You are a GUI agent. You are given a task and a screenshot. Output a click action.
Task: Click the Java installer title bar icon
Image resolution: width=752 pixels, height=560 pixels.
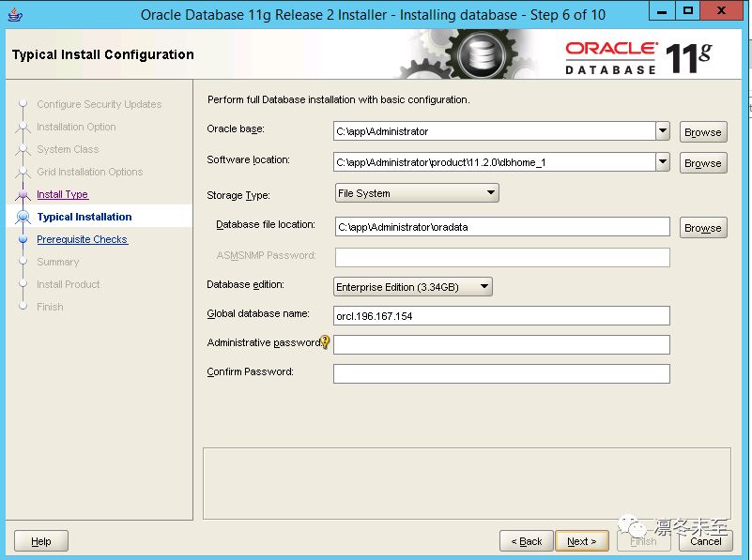15,14
